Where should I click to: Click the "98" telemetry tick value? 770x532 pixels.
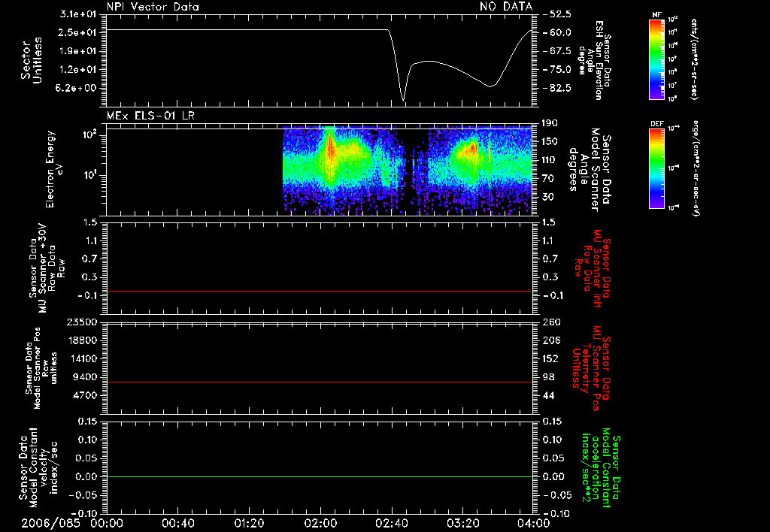click(548, 377)
